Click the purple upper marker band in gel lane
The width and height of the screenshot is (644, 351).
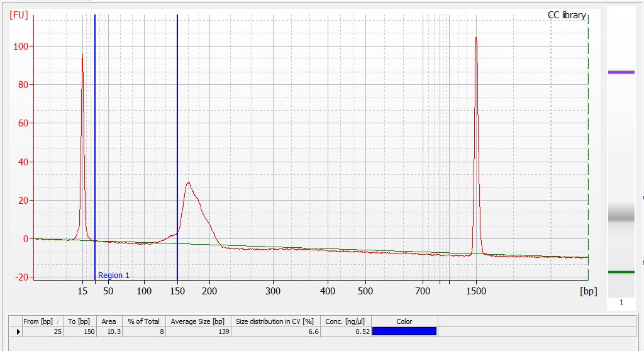click(x=621, y=72)
